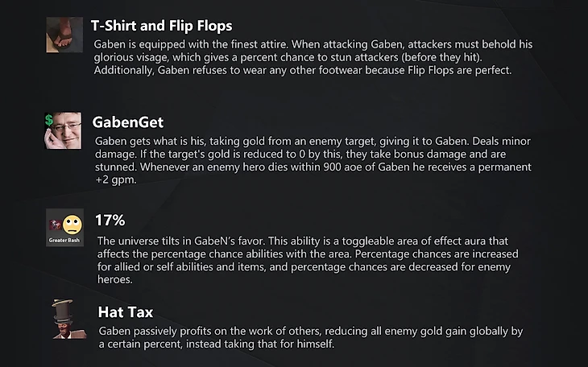This screenshot has width=588, height=367.
Task: Click the Greater Bash 17% ability icon
Action: [x=64, y=228]
